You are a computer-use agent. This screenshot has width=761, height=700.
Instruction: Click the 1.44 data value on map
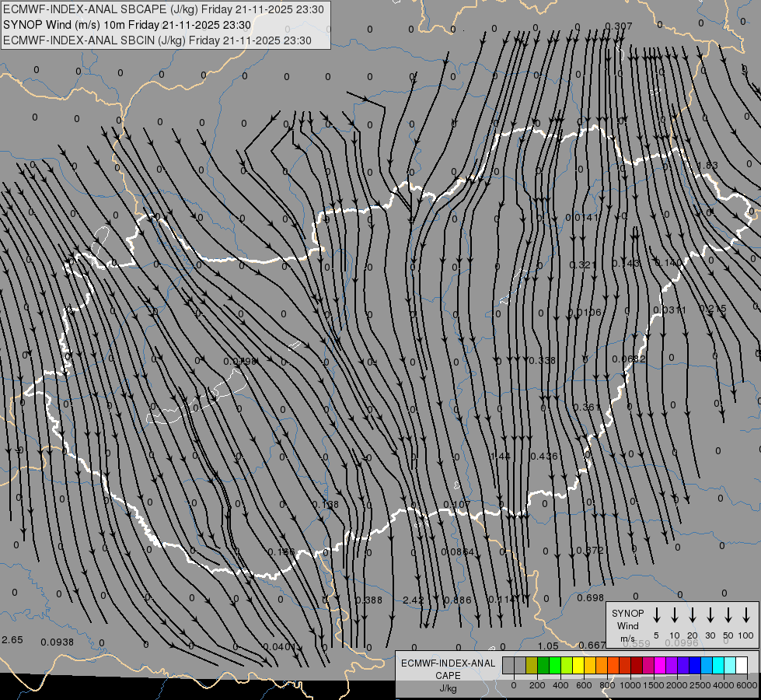pyautogui.click(x=500, y=456)
